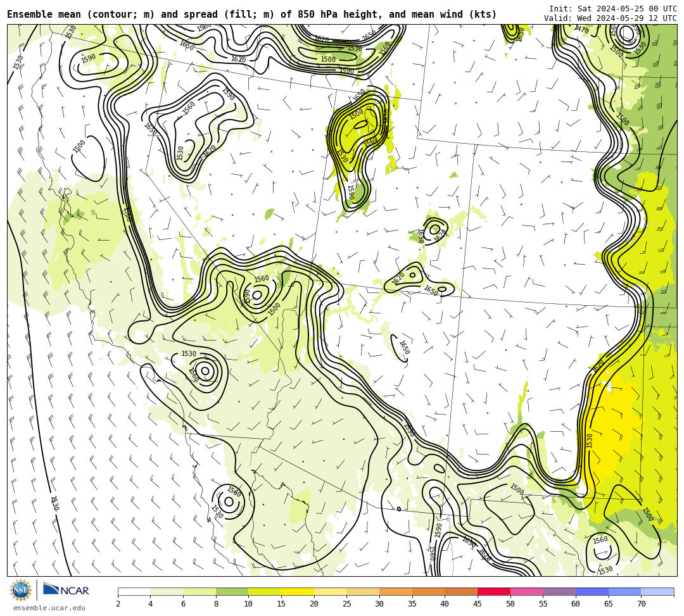Pick the light yellow 20–25 m colorbar segment

click(x=330, y=591)
